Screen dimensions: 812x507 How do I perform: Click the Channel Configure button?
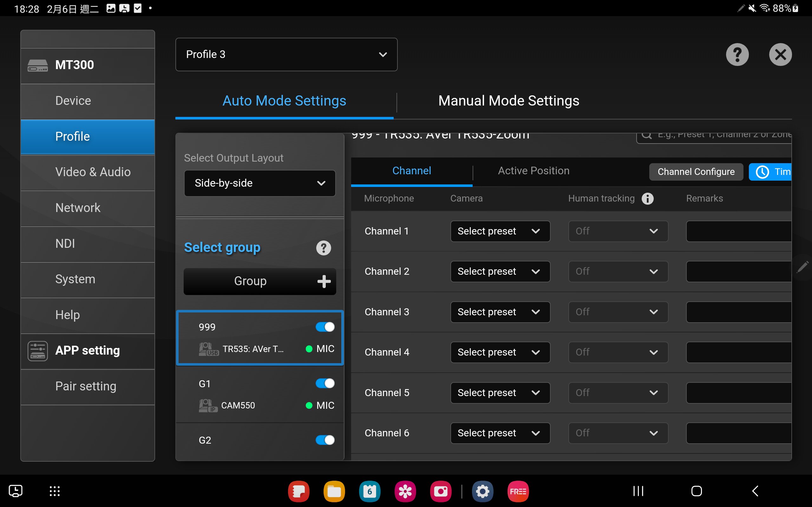point(696,172)
